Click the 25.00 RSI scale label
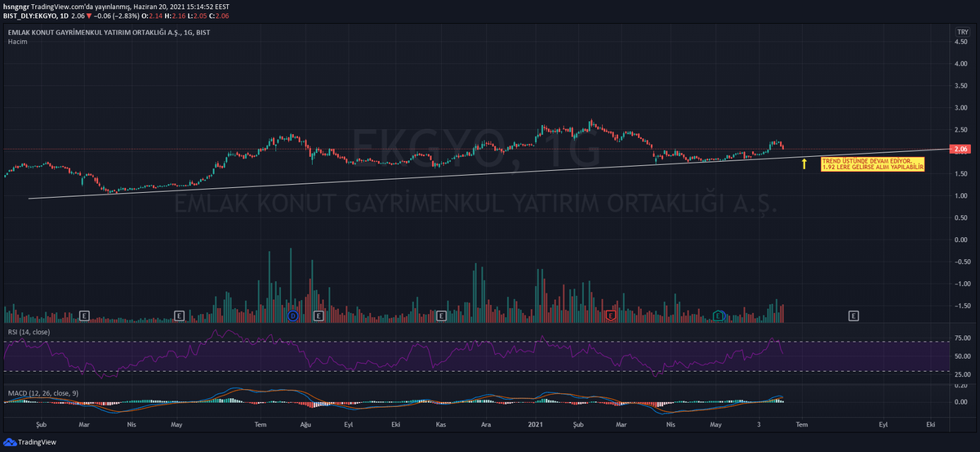Image resolution: width=980 pixels, height=452 pixels. click(961, 374)
